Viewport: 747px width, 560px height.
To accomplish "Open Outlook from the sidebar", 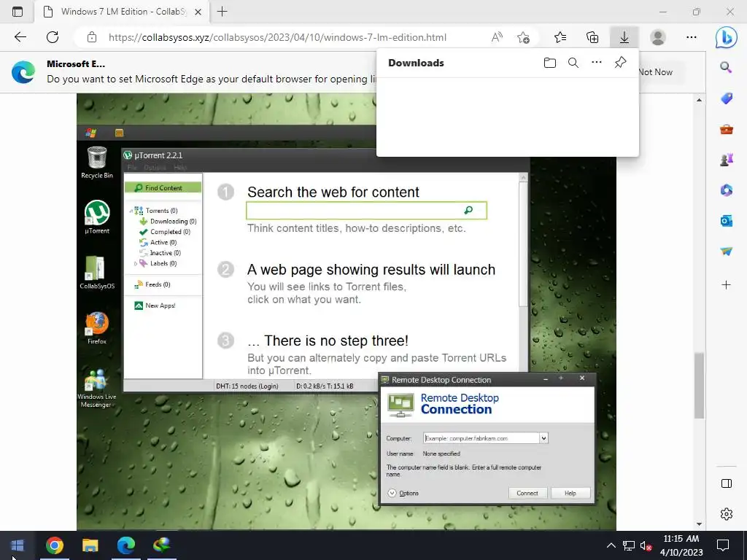I will point(726,220).
